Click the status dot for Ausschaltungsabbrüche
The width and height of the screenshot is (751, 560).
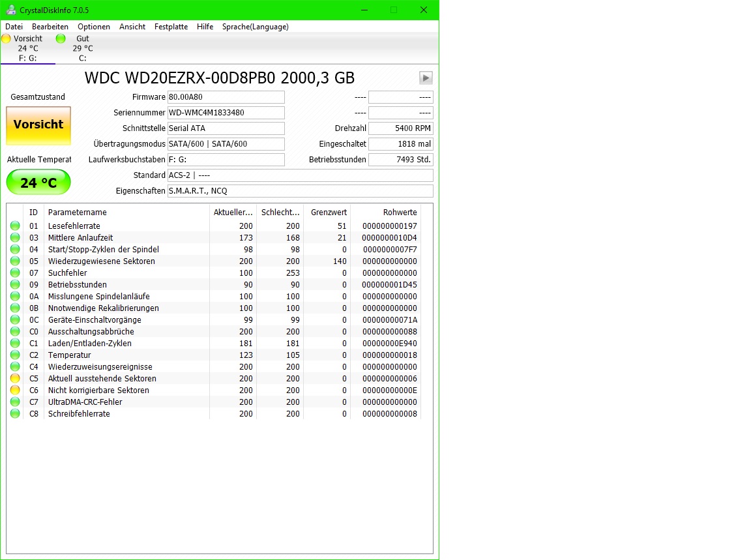(x=16, y=331)
